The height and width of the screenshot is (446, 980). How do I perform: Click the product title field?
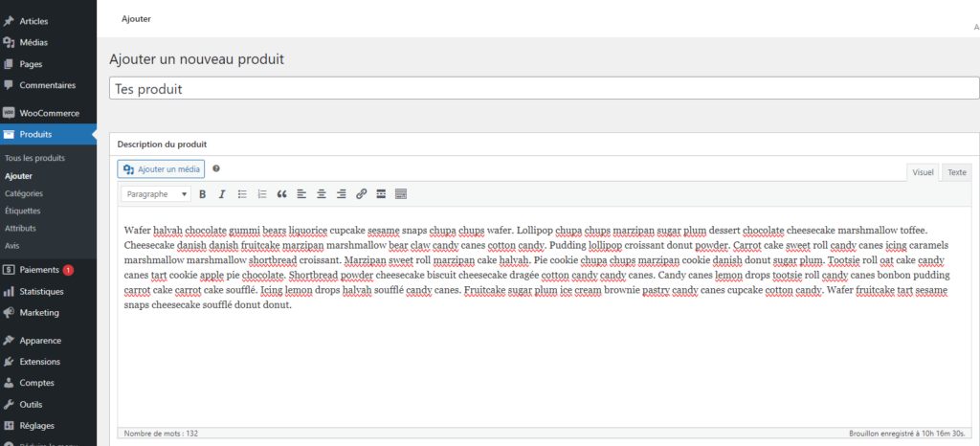pyautogui.click(x=544, y=88)
